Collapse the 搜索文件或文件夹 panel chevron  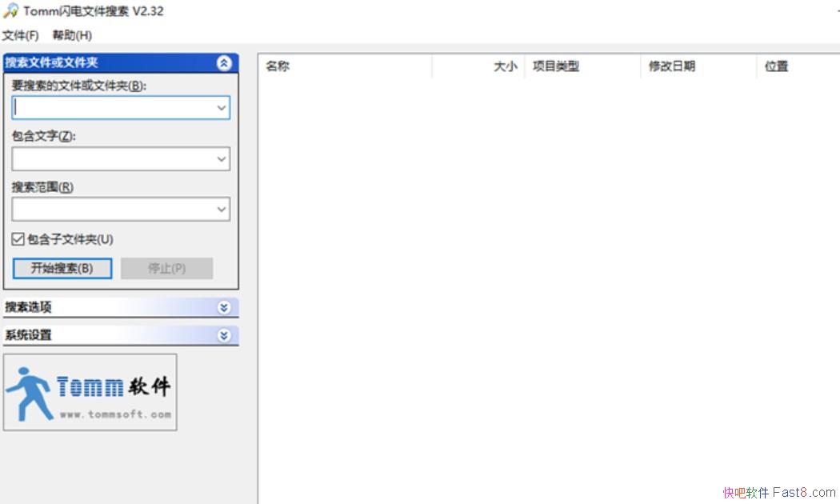[x=224, y=63]
